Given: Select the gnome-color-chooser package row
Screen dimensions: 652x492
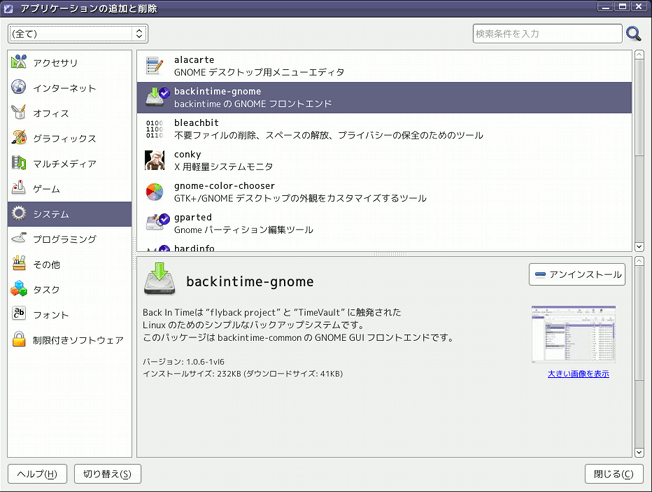Looking at the screenshot, I should (x=384, y=192).
